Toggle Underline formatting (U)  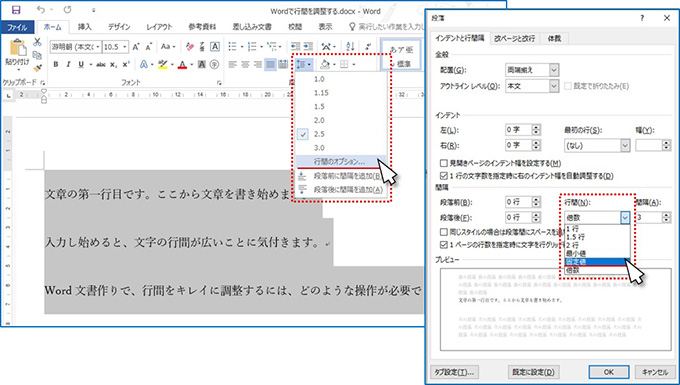[x=81, y=65]
